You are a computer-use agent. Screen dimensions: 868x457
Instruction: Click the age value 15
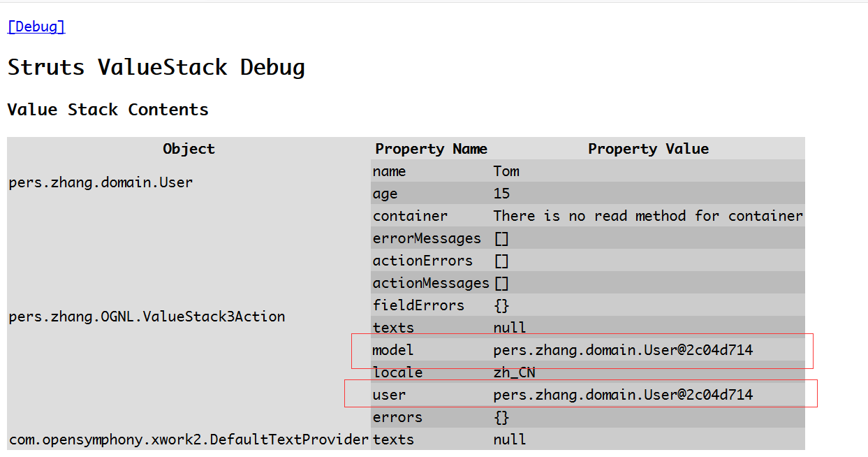(501, 194)
